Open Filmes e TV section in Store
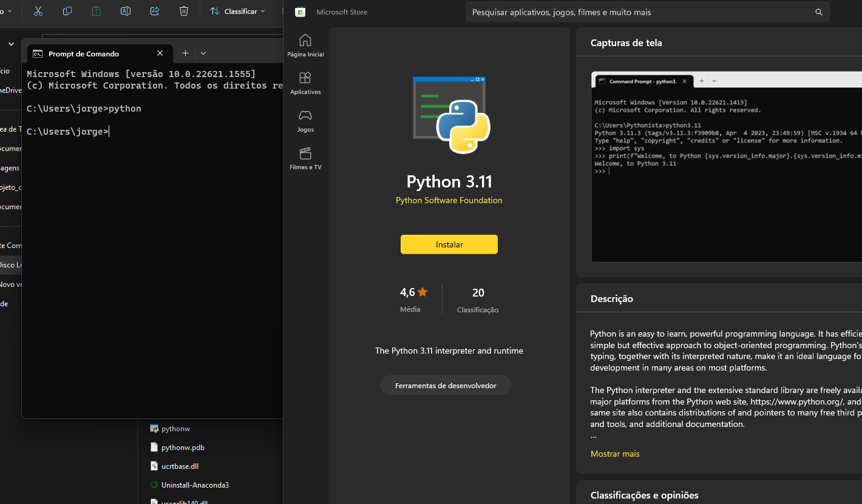The height and width of the screenshot is (504, 862). tap(305, 158)
